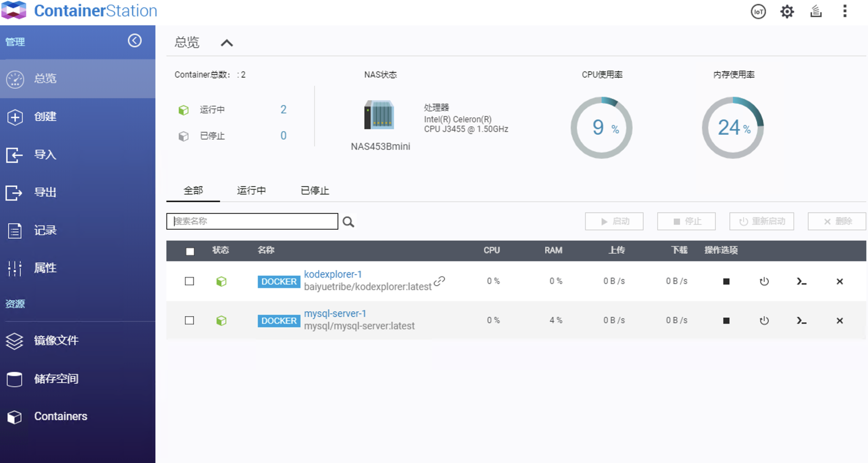
Task: Collapse the left management panel
Action: coord(135,41)
